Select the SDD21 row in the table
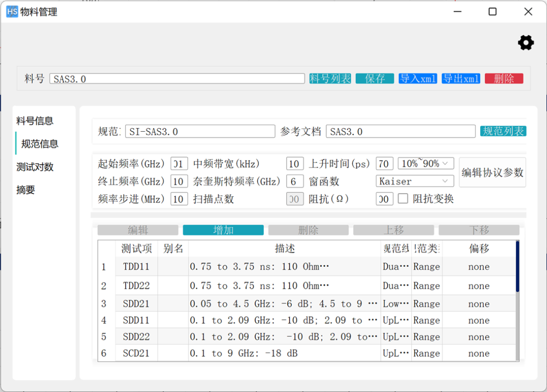Image resolution: width=547 pixels, height=392 pixels. click(x=136, y=304)
